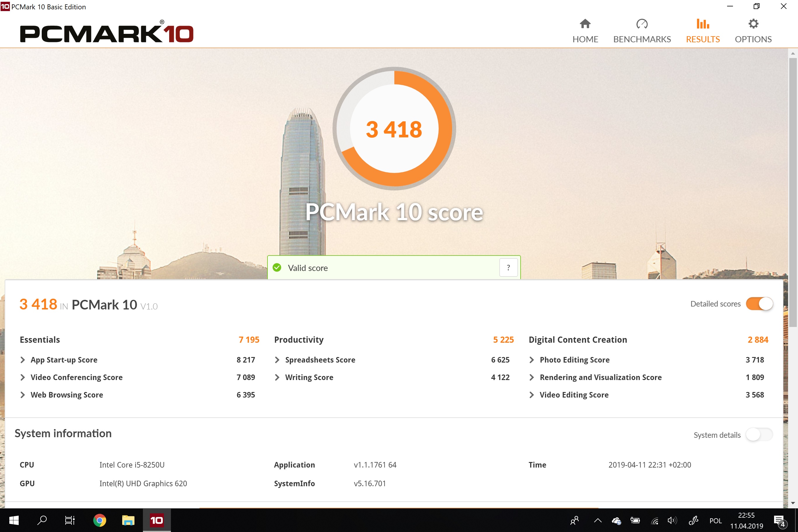This screenshot has height=532, width=798.
Task: Click the Results bar chart icon
Action: coord(702,24)
